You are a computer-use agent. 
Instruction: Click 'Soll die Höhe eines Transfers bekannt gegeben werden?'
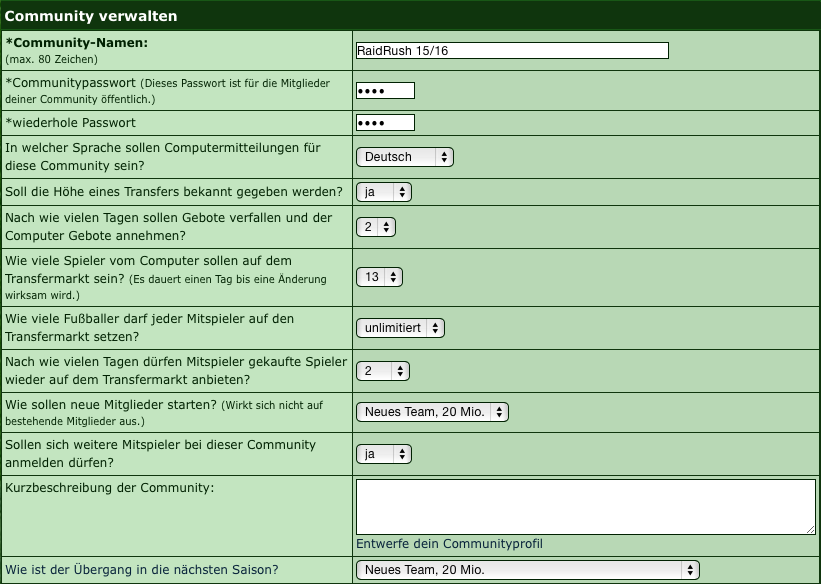pos(174,192)
